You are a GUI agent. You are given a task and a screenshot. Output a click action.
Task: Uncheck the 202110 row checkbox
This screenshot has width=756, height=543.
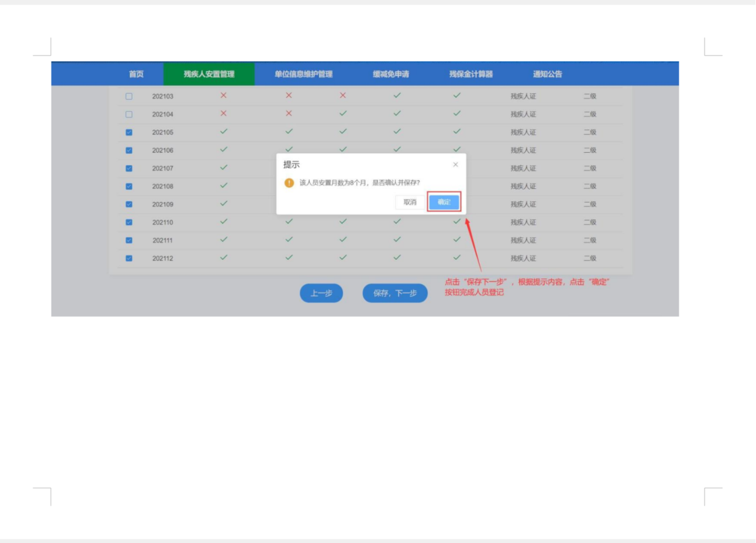pos(129,222)
